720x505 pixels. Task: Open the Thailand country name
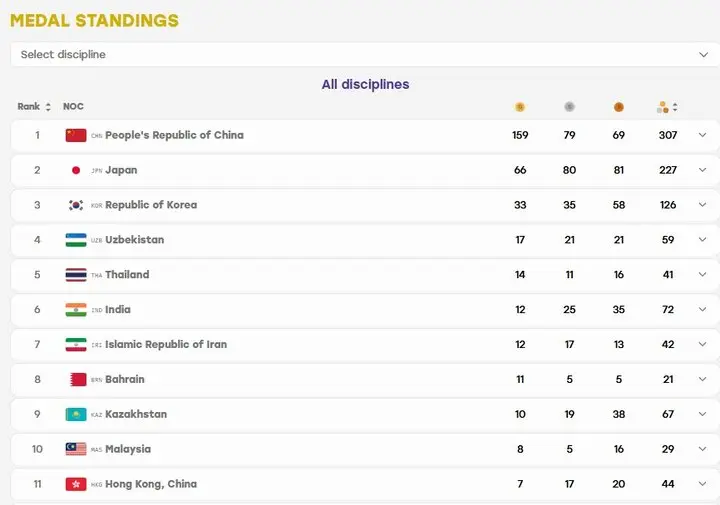pyautogui.click(x=127, y=275)
